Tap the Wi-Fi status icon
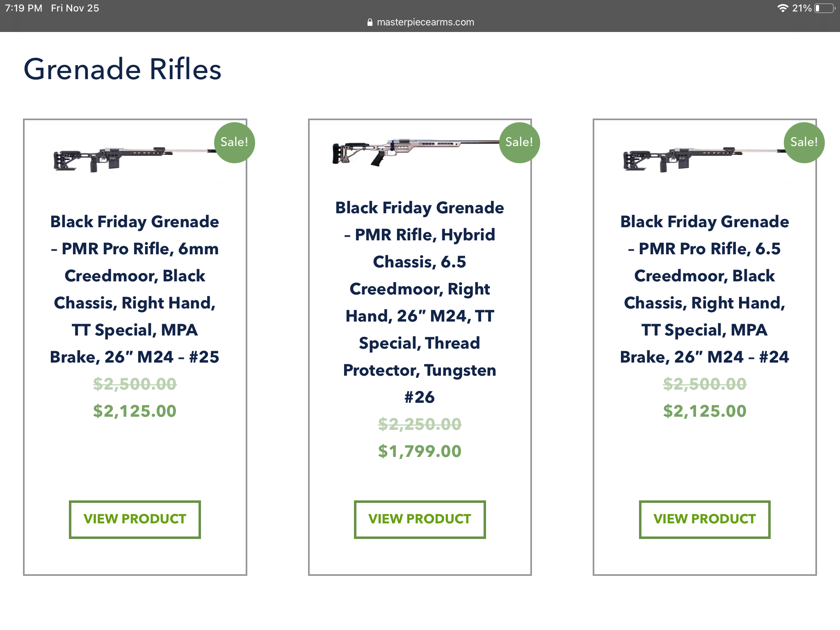This screenshot has height=630, width=840. 783,8
